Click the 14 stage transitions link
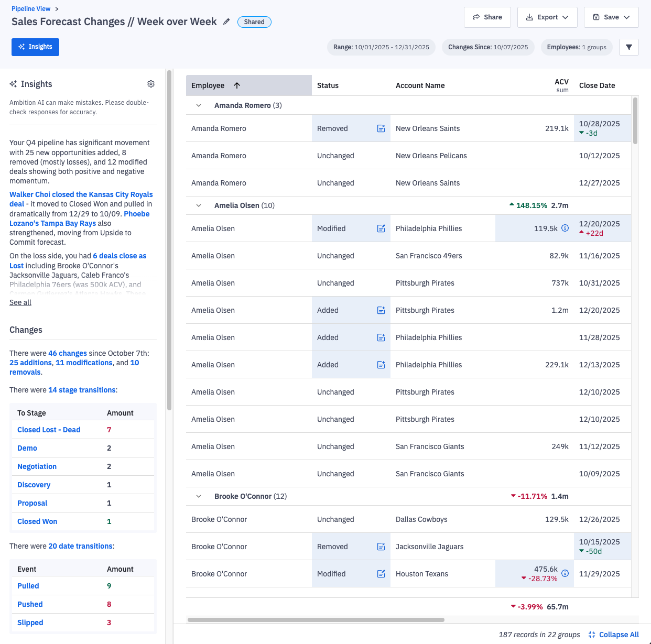This screenshot has height=644, width=651. tap(82, 390)
